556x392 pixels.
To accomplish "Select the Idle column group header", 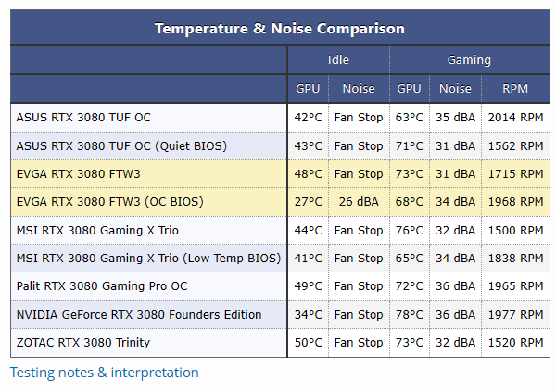I will pyautogui.click(x=338, y=60).
